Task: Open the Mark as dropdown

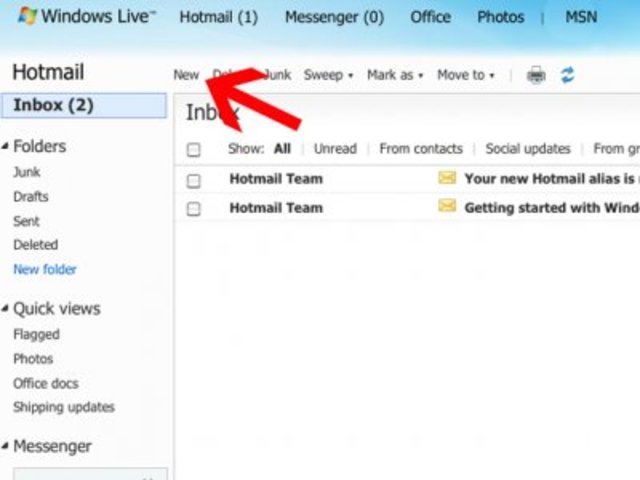Action: tap(395, 75)
